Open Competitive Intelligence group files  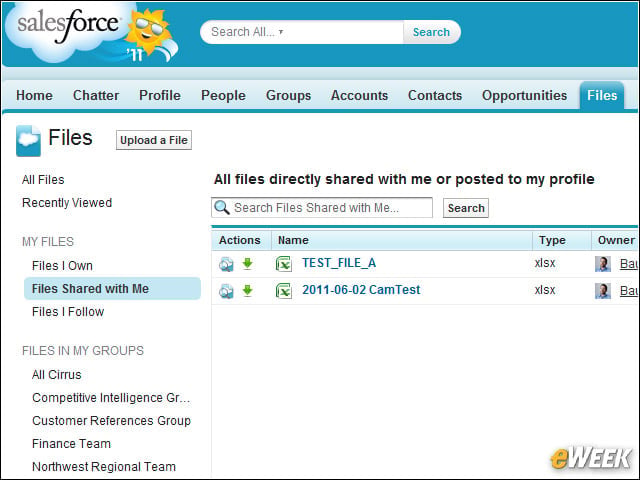pyautogui.click(x=111, y=398)
